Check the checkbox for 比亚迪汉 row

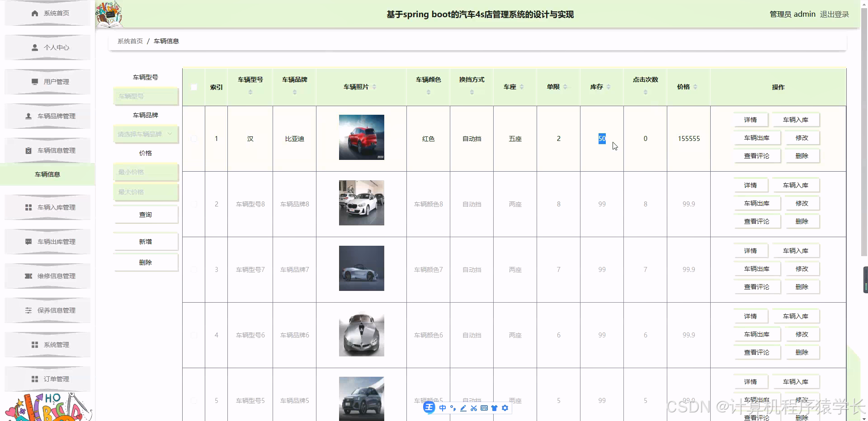point(194,139)
